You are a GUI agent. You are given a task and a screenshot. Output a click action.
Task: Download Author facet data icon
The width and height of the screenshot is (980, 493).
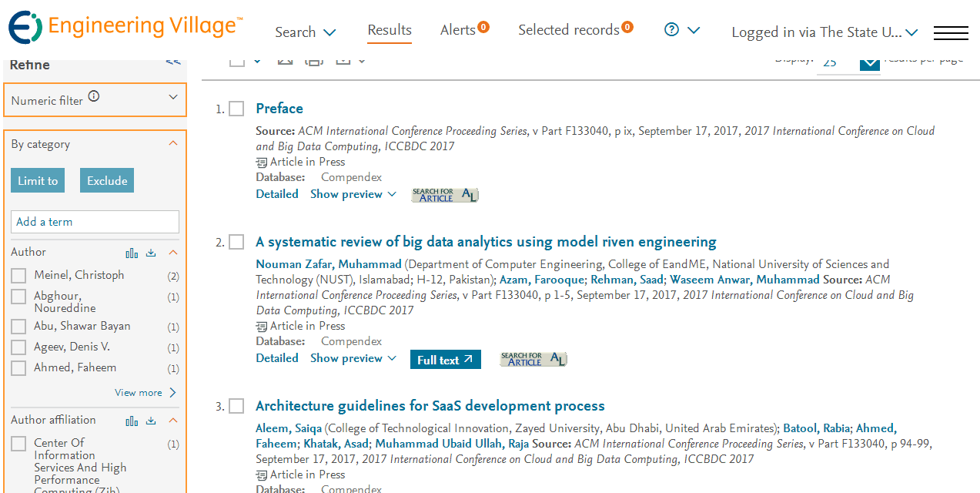pos(151,253)
